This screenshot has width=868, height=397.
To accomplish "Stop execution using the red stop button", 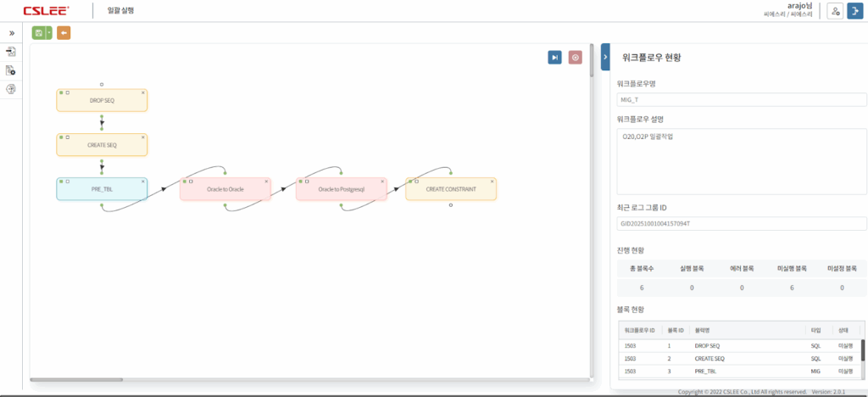I will [576, 57].
